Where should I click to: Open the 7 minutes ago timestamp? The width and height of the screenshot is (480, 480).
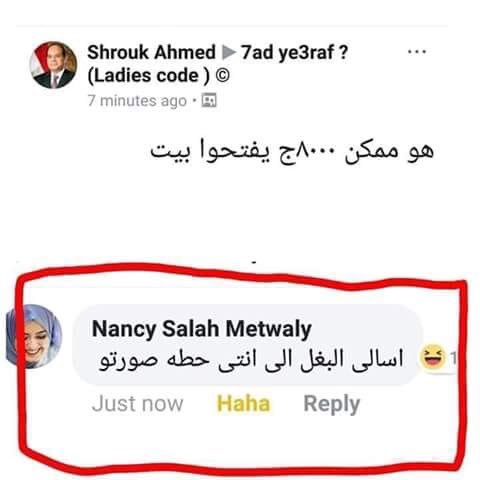(x=137, y=100)
